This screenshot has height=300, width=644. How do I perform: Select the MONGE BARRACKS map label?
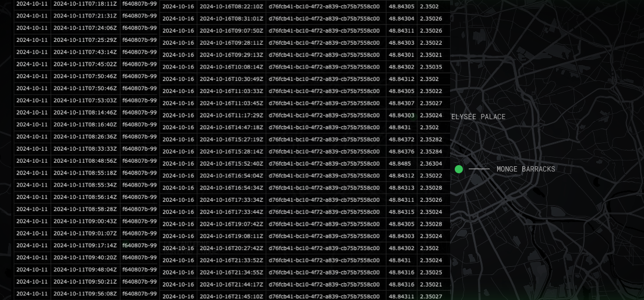[x=526, y=169]
